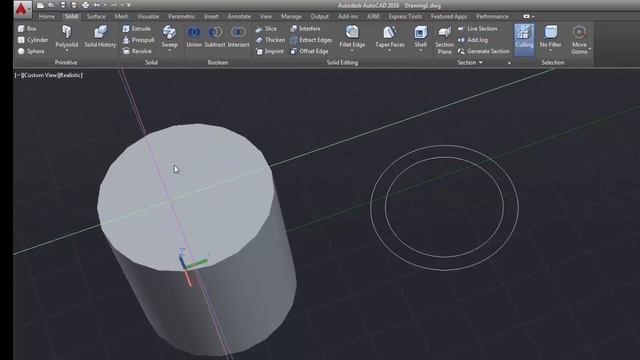Switch to the Surface ribbon tab
The height and width of the screenshot is (360, 640).
tap(96, 16)
